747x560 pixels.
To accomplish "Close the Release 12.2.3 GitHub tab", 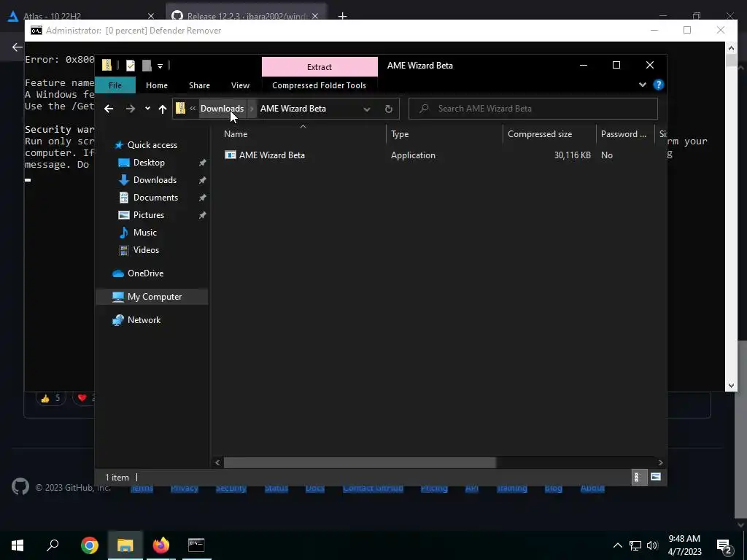I will click(x=315, y=16).
